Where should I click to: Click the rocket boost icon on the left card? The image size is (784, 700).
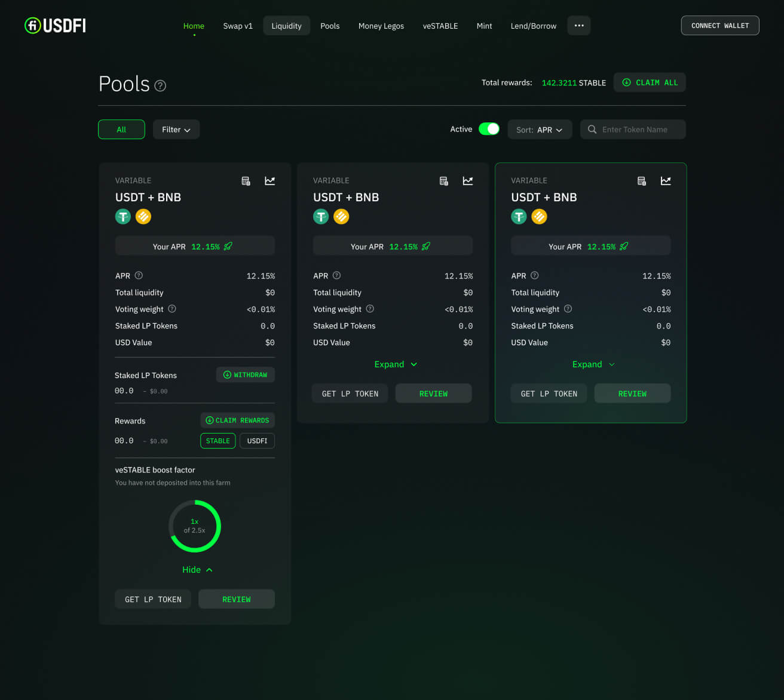coord(228,246)
